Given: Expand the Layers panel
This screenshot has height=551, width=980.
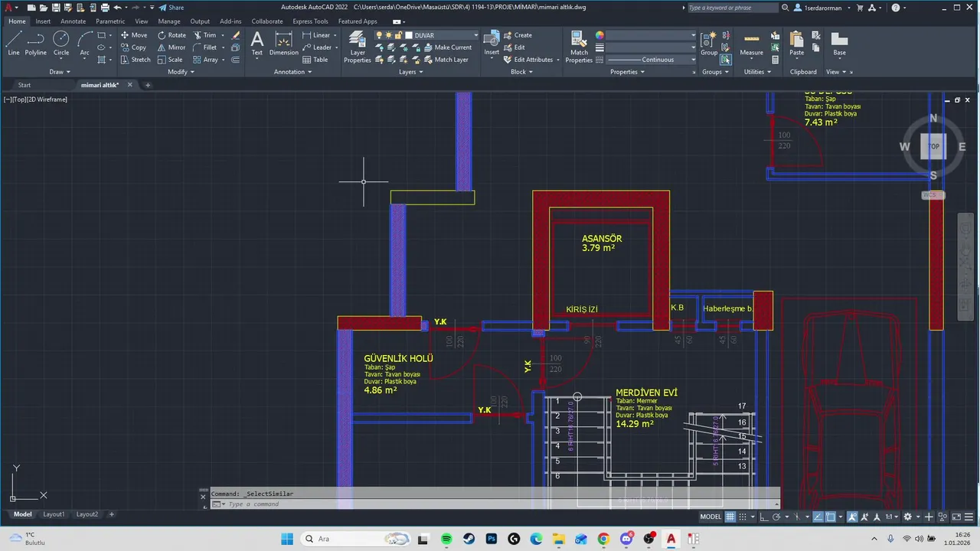Looking at the screenshot, I should click(x=410, y=72).
